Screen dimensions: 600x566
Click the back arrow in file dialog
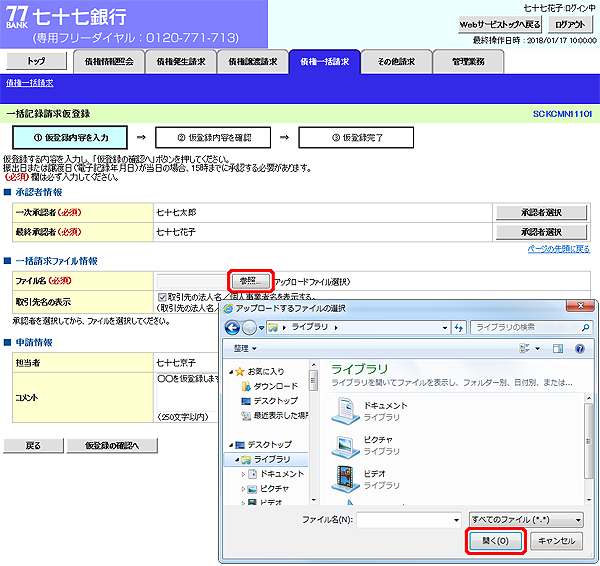[232, 327]
